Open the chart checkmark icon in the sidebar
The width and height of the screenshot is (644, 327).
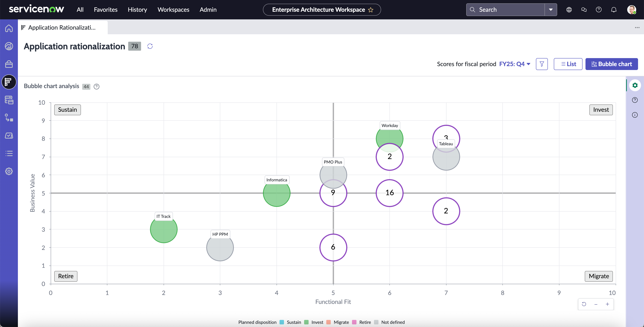9,136
